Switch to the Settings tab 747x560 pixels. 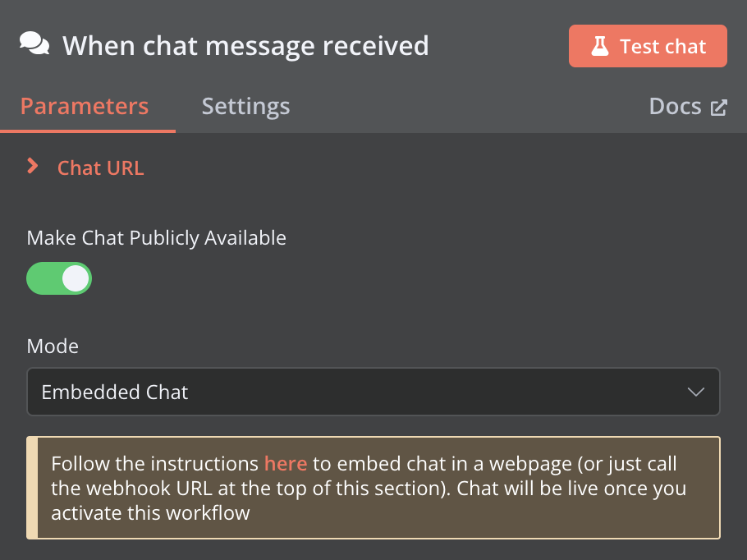[x=245, y=107]
